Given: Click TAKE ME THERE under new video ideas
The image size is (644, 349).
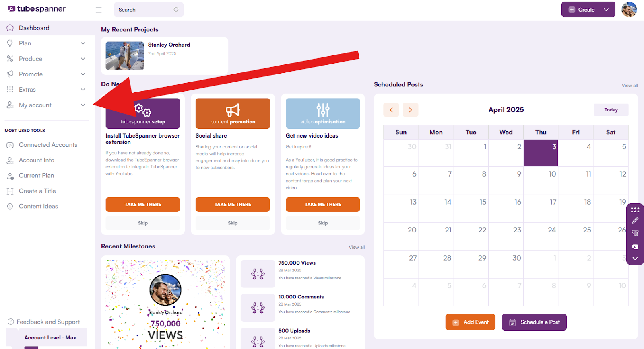Looking at the screenshot, I should [x=323, y=204].
